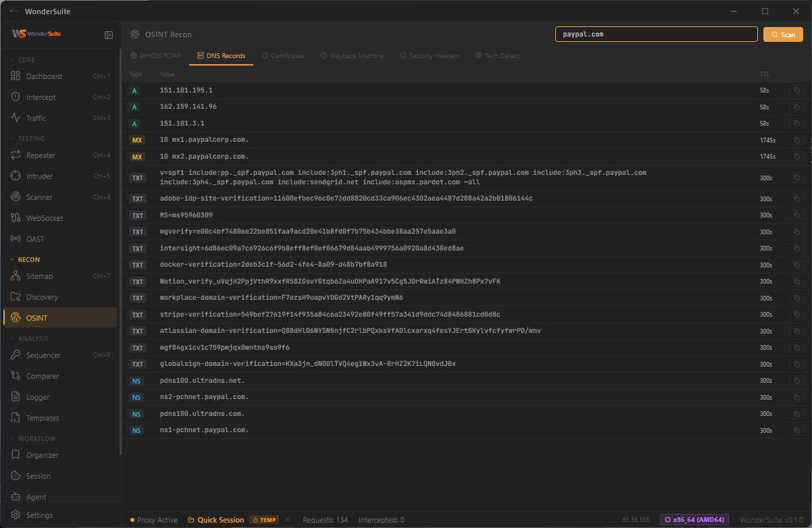Open the Sitemap tree icon
The height and width of the screenshot is (528, 812).
tap(16, 276)
